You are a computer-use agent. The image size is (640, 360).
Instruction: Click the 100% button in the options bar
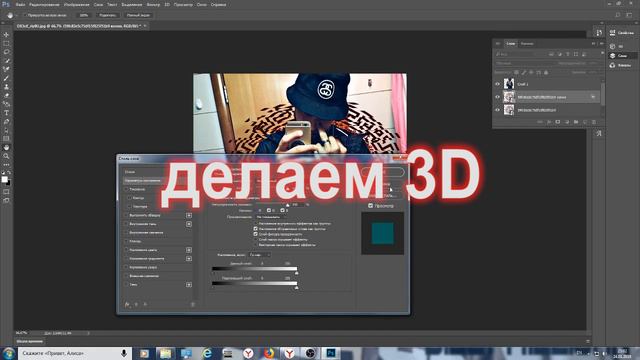click(x=84, y=15)
